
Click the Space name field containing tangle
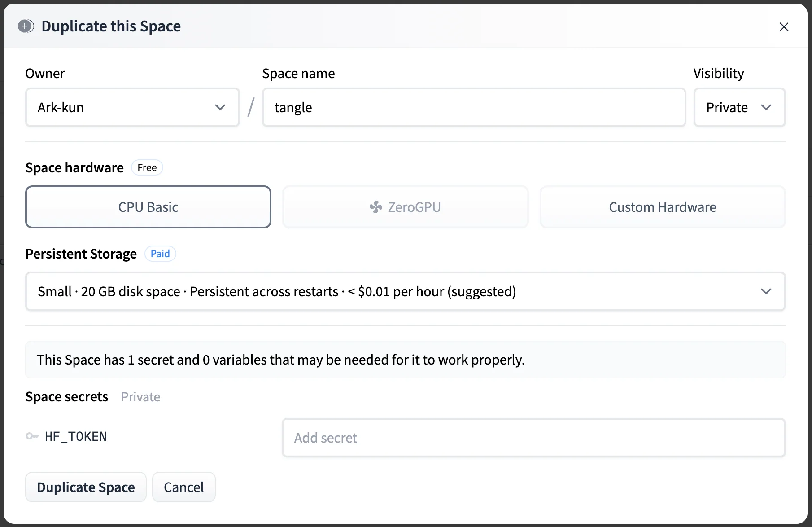tap(474, 107)
